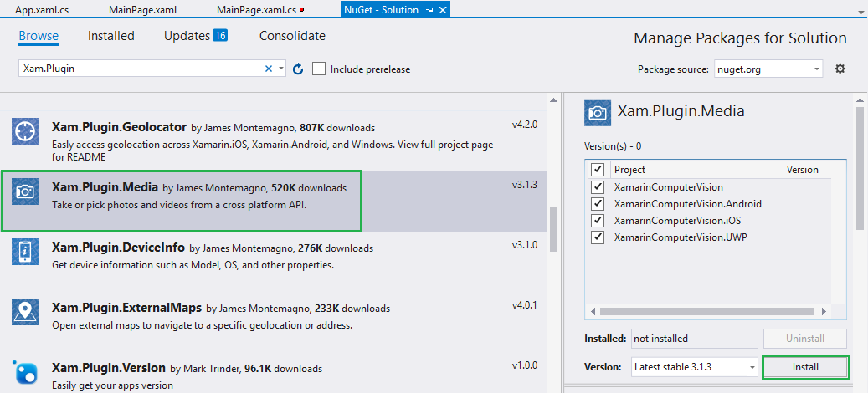The height and width of the screenshot is (393, 868).
Task: Close the NuGet - Solution tab
Action: coord(443,10)
